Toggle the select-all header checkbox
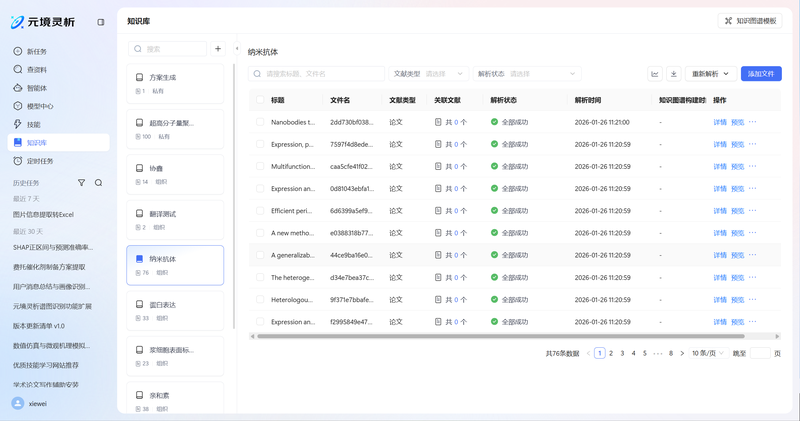This screenshot has width=800, height=421. pos(260,100)
